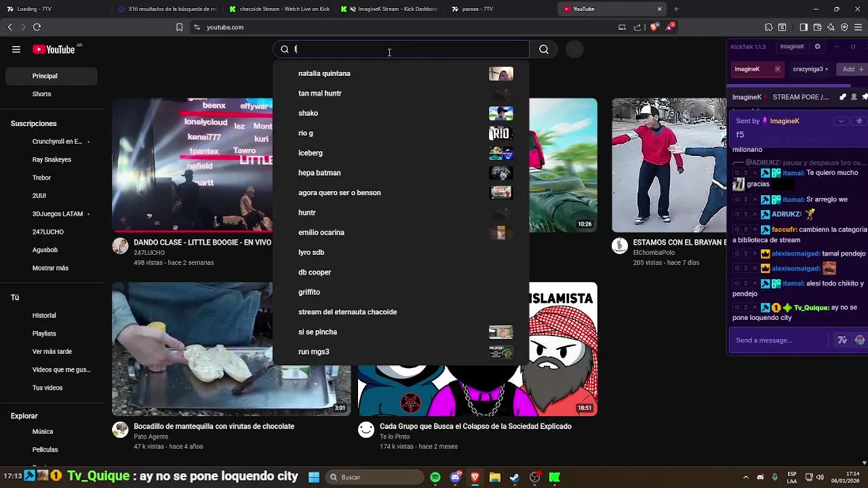Select suggestion shako
Viewport: 868px width, 488px height.
(x=400, y=113)
